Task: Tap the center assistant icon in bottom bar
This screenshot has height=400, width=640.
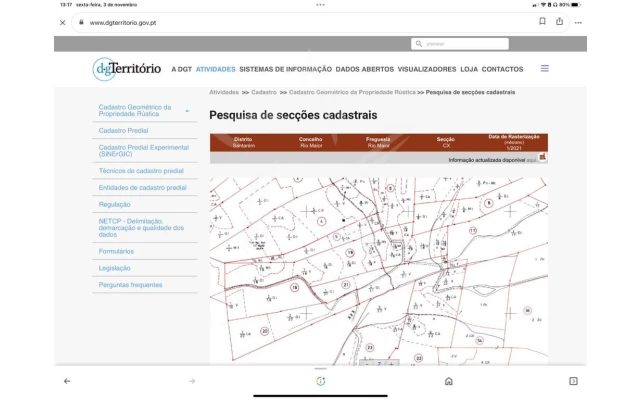Action: (x=320, y=381)
